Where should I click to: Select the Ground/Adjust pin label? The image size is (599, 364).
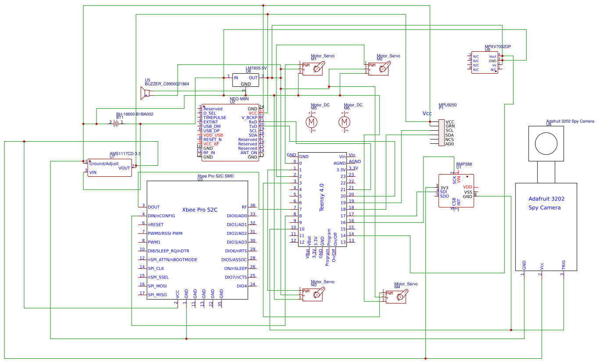coord(104,164)
